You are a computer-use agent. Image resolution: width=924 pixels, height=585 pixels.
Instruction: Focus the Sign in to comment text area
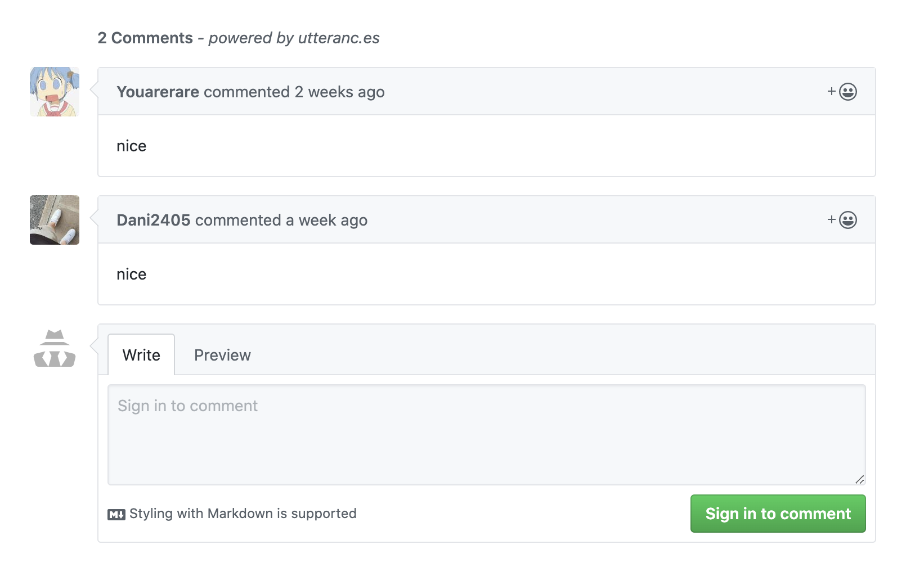pyautogui.click(x=486, y=434)
